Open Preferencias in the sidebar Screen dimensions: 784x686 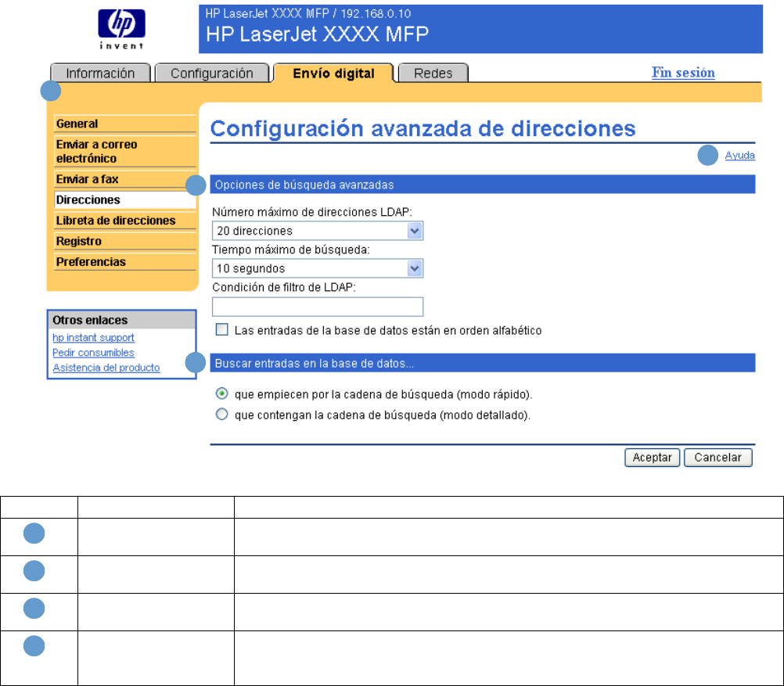point(125,261)
